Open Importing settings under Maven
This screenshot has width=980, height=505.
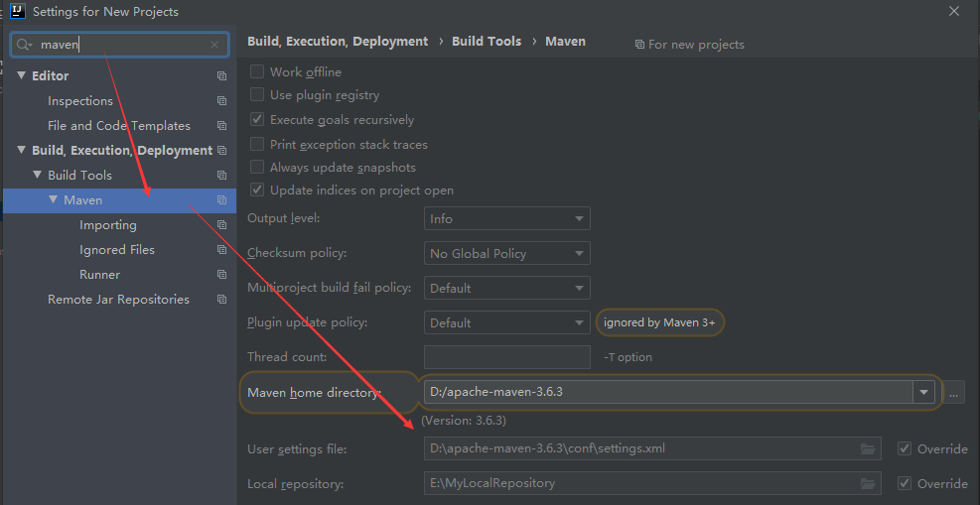tap(107, 225)
